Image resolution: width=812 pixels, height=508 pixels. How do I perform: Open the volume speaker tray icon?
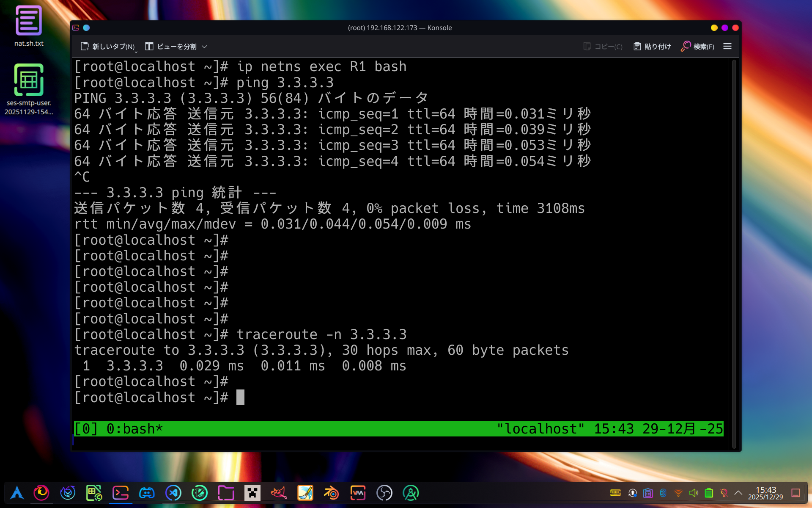click(x=694, y=493)
